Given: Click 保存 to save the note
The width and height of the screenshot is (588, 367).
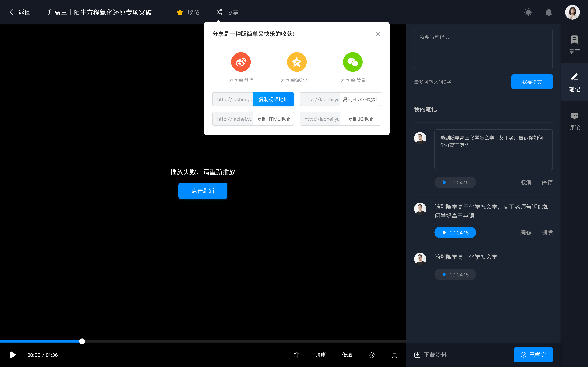Looking at the screenshot, I should click(547, 182).
